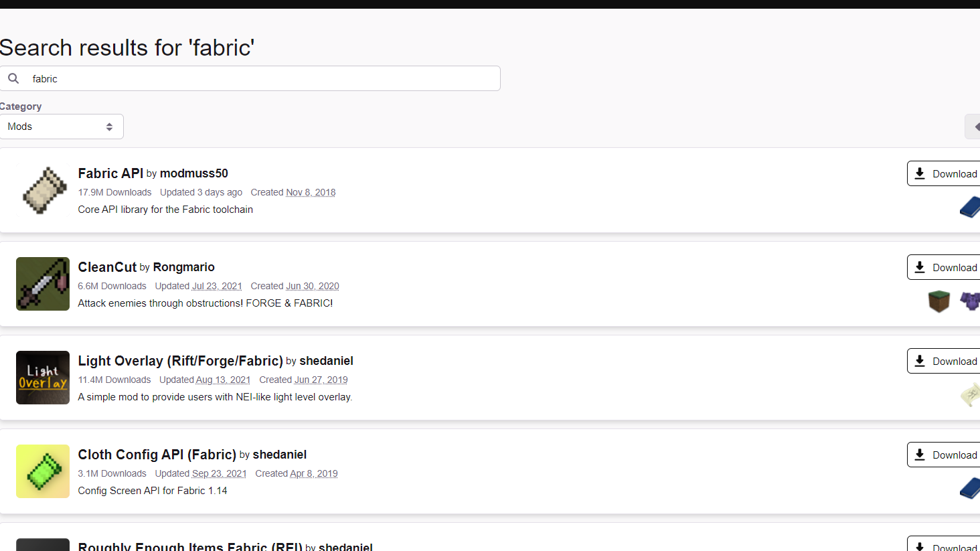
Task: Click the Fabric API scroll thumbnail icon
Action: (x=42, y=190)
